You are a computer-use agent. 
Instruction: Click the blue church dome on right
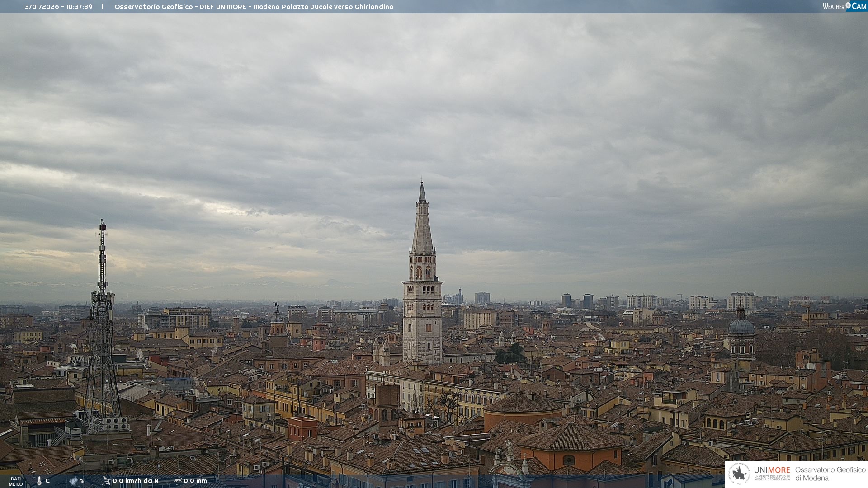741,326
